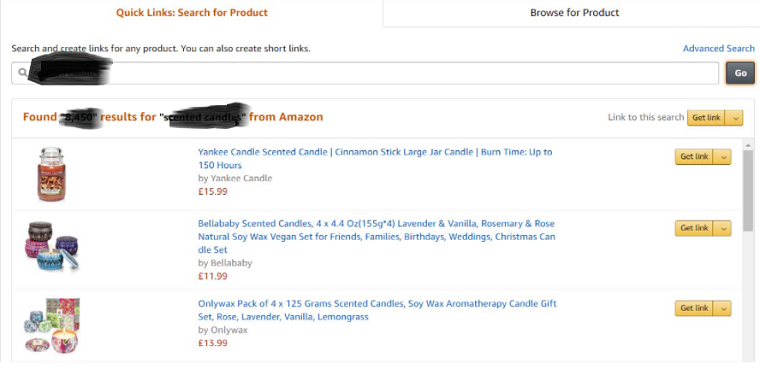Expand the Yankee Candle Get link dropdown arrow
Viewport: 760px width, 369px height.
click(x=723, y=157)
